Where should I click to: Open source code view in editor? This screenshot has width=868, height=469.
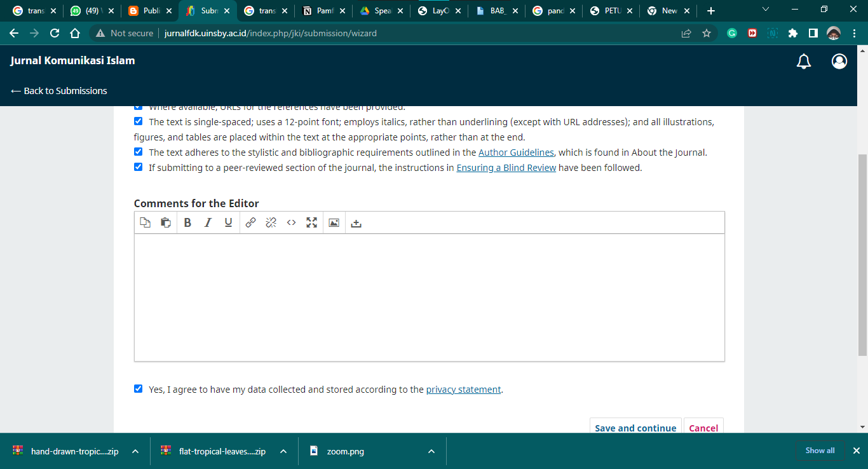pyautogui.click(x=291, y=222)
